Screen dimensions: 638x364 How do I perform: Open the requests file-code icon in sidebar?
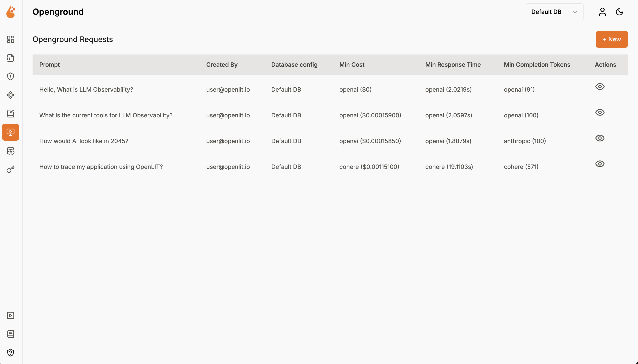pos(11,58)
